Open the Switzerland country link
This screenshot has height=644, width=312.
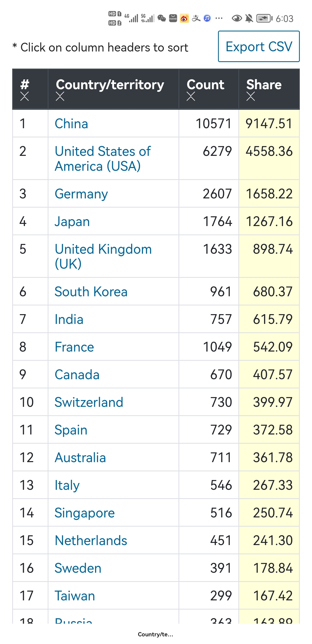(x=89, y=402)
